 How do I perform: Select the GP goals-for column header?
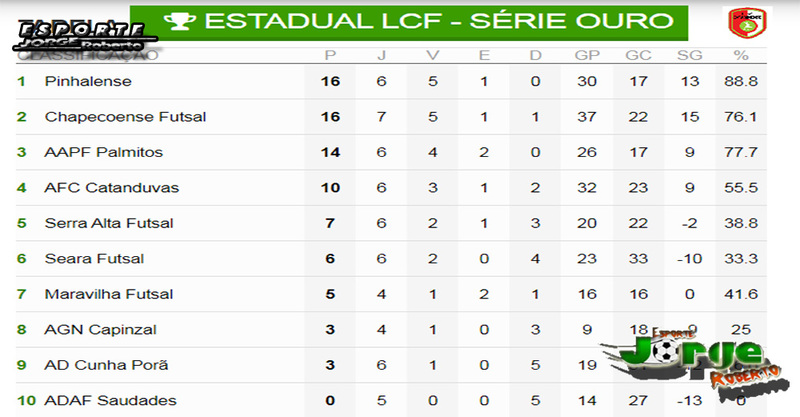click(587, 55)
